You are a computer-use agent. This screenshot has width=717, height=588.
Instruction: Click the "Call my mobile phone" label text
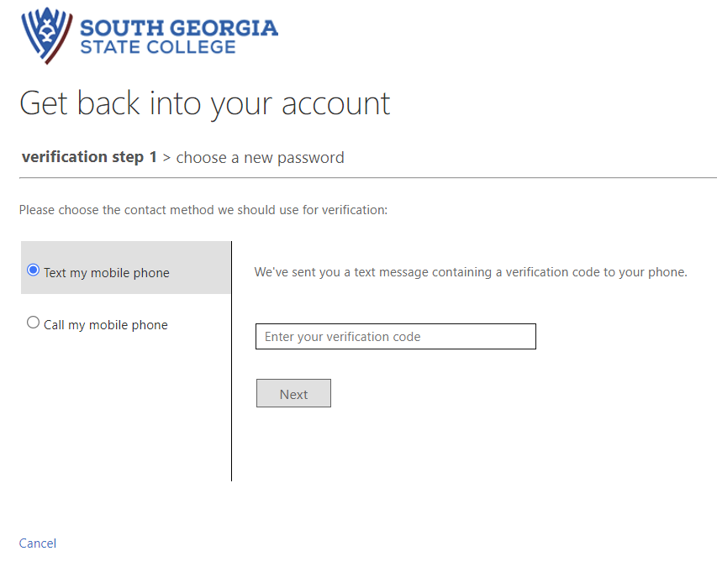tap(106, 325)
